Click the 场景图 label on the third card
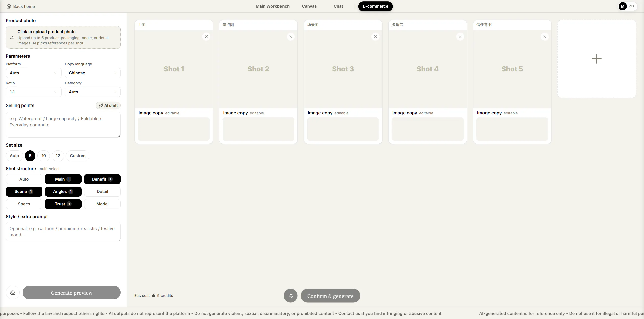 tap(313, 25)
